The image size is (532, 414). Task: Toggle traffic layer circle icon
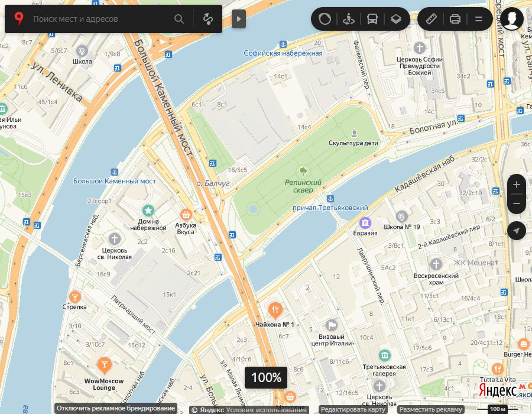click(x=325, y=19)
